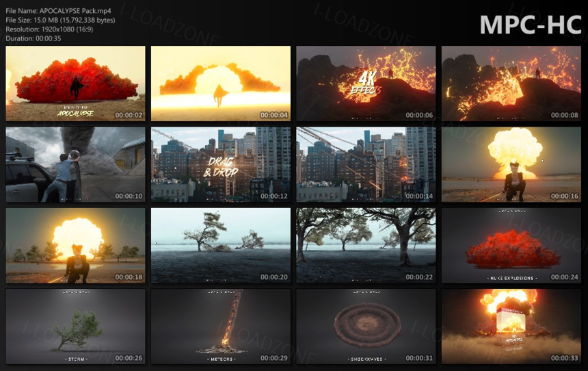Open the Meteors thumbnail at 00:00:29

(x=220, y=327)
